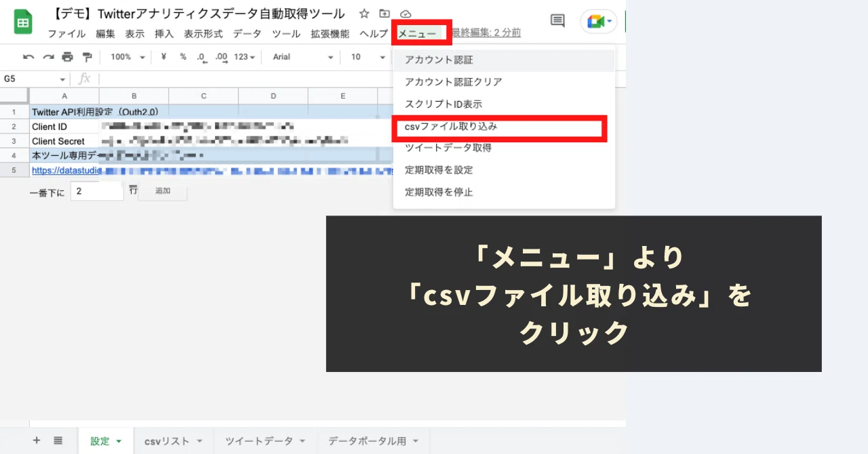Open the 表示 menu
Viewport: 868px width, 454px height.
pyautogui.click(x=134, y=33)
